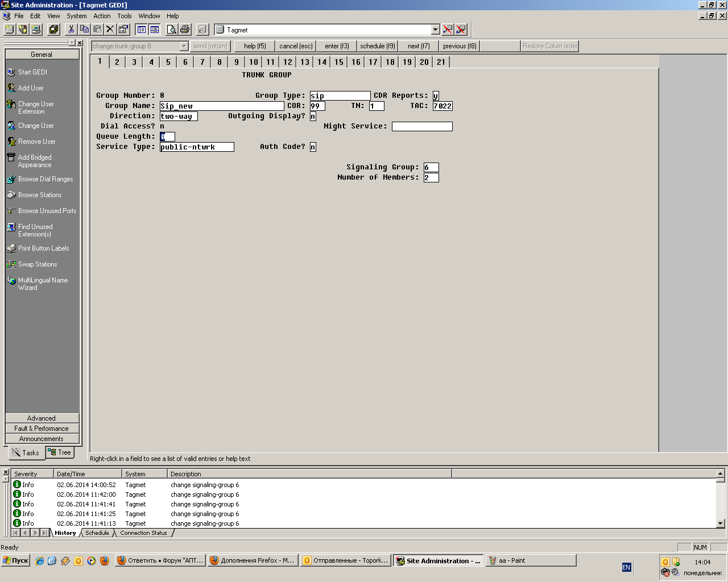Click the Delete X icon in toolbar
Image resolution: width=728 pixels, height=582 pixels.
(110, 30)
